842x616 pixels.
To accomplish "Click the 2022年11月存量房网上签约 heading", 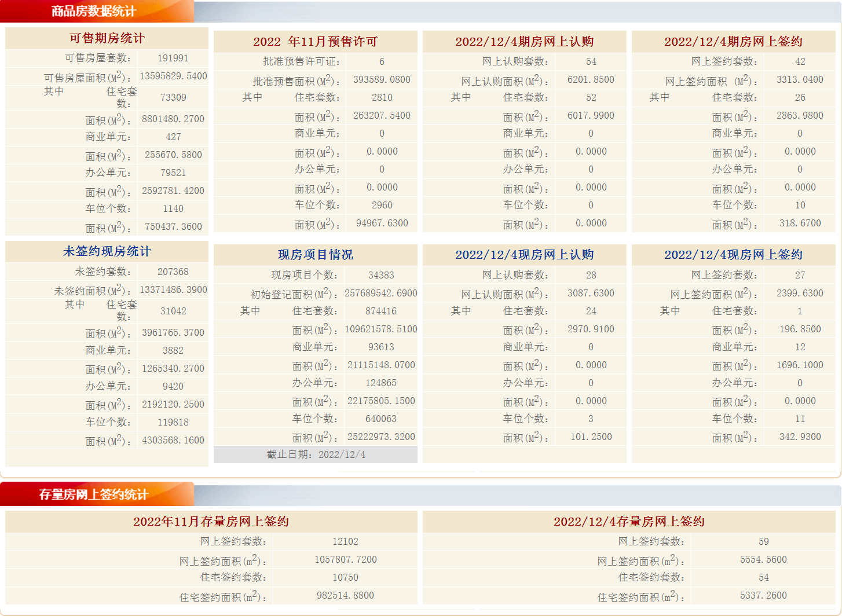I will pyautogui.click(x=211, y=522).
